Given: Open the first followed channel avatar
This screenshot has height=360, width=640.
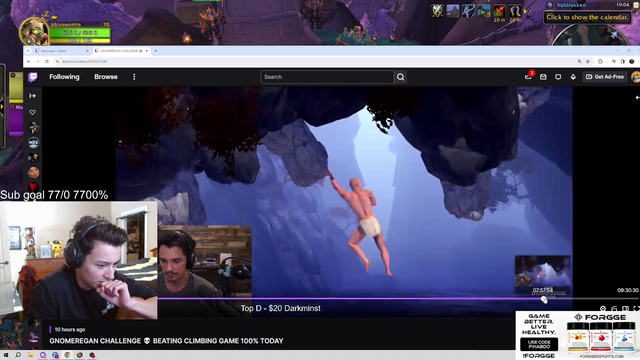Looking at the screenshot, I should coord(33,127).
